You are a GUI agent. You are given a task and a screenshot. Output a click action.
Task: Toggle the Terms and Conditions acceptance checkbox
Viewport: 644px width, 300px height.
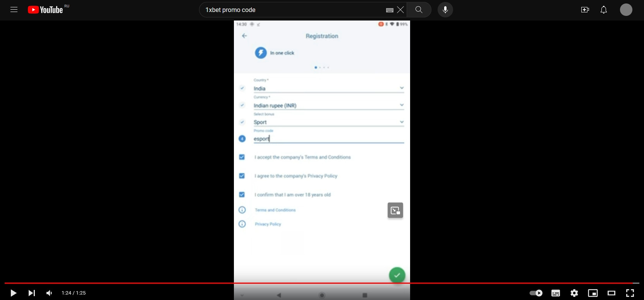pyautogui.click(x=242, y=157)
